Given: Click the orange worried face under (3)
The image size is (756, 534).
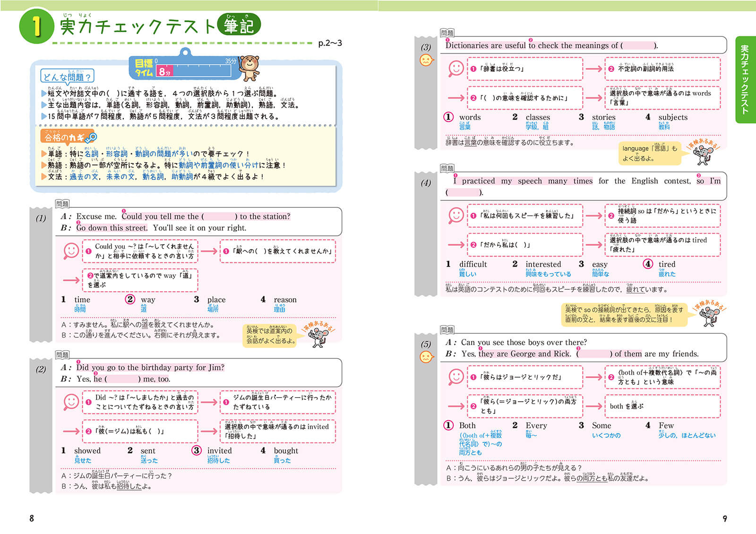Looking at the screenshot, I should coord(426,60).
